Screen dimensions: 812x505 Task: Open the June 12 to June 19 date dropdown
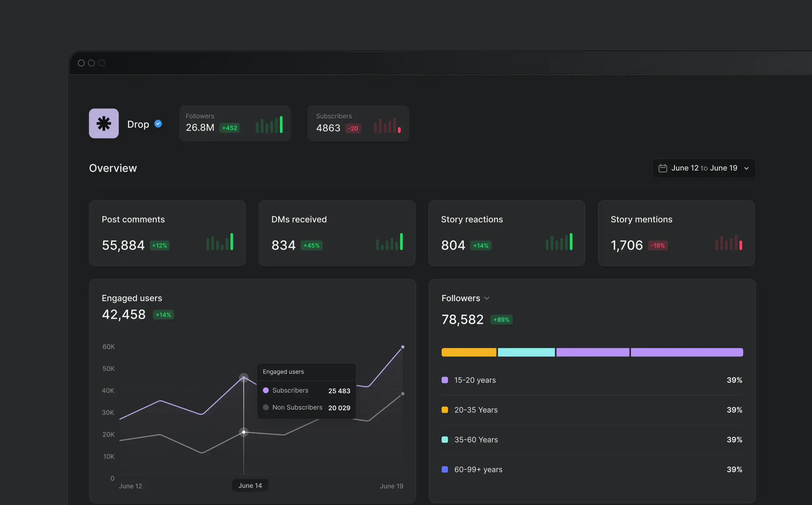(x=704, y=168)
